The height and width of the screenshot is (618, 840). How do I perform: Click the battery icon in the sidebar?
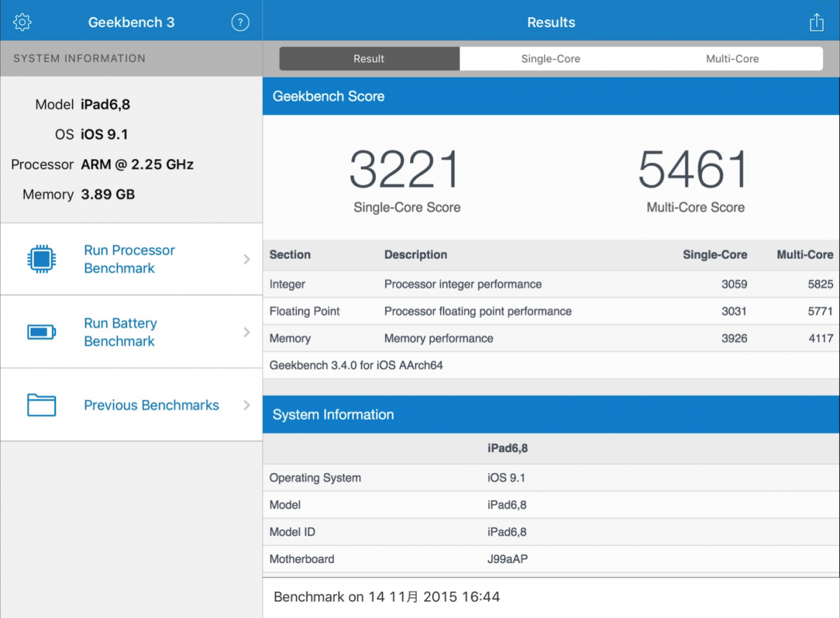click(41, 332)
